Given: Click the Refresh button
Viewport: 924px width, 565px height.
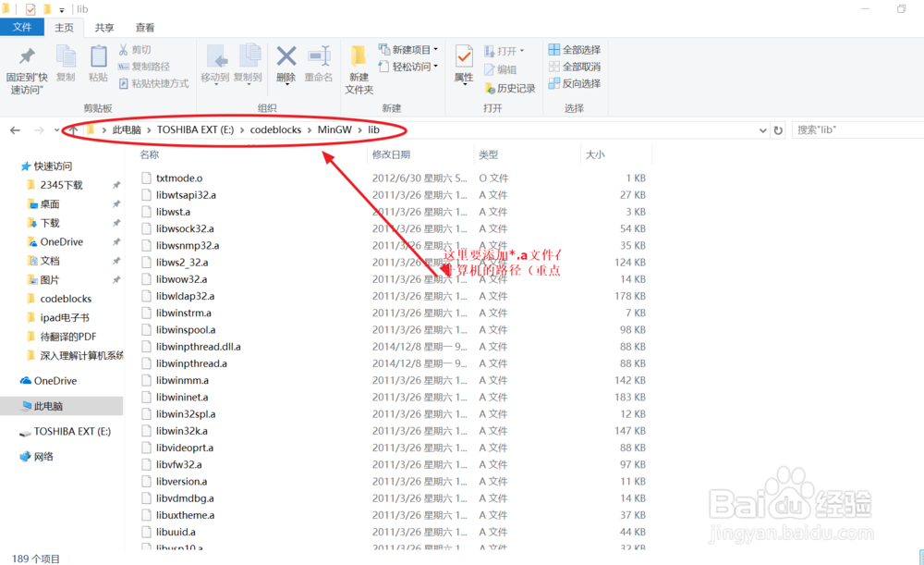Looking at the screenshot, I should (x=778, y=130).
